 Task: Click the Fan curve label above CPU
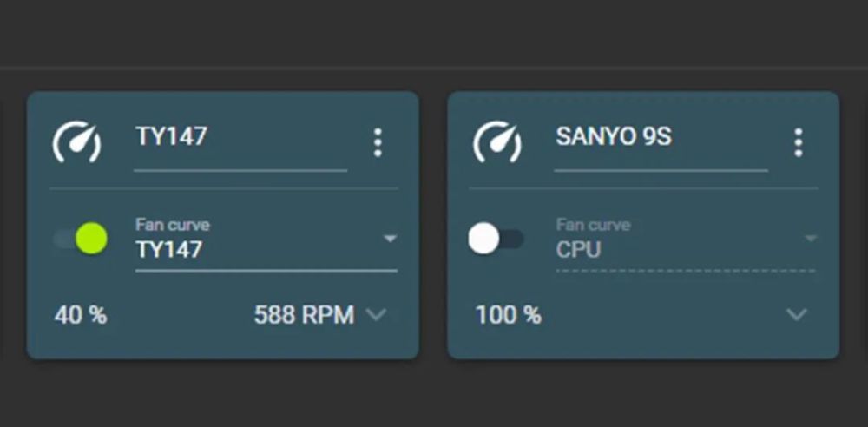[593, 225]
